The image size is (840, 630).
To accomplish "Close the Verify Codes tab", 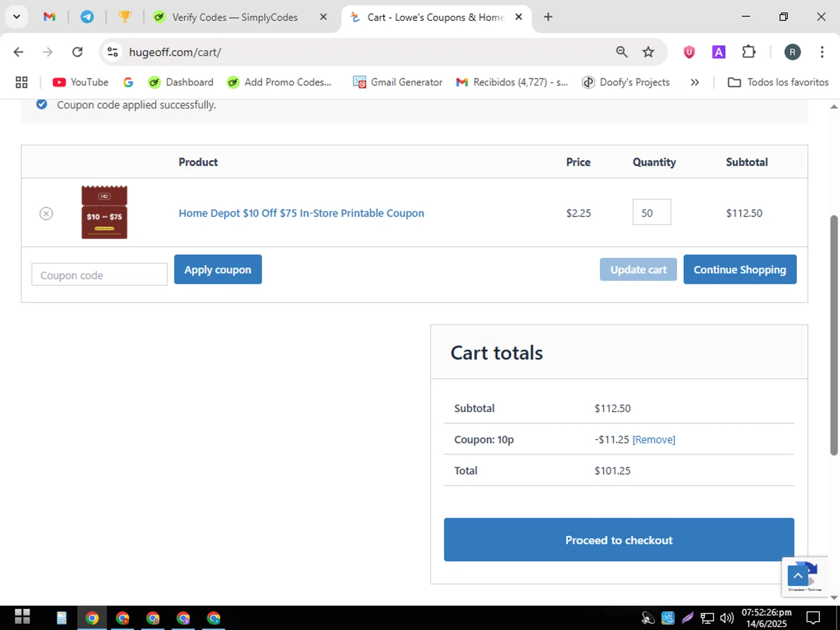I will [x=323, y=17].
